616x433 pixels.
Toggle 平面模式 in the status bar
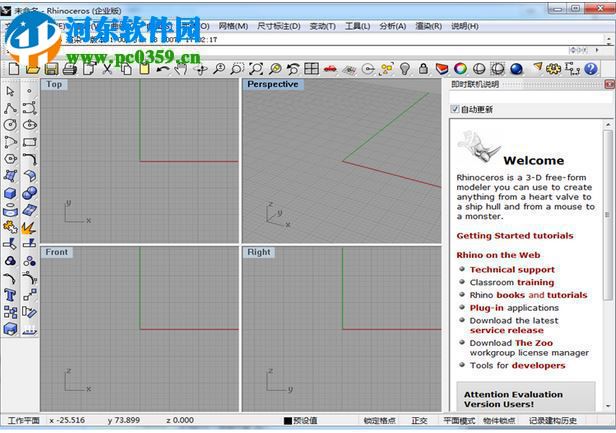(x=459, y=420)
